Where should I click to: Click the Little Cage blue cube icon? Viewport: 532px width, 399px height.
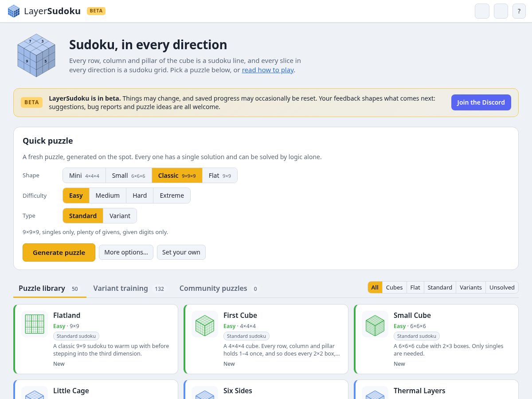(35, 393)
